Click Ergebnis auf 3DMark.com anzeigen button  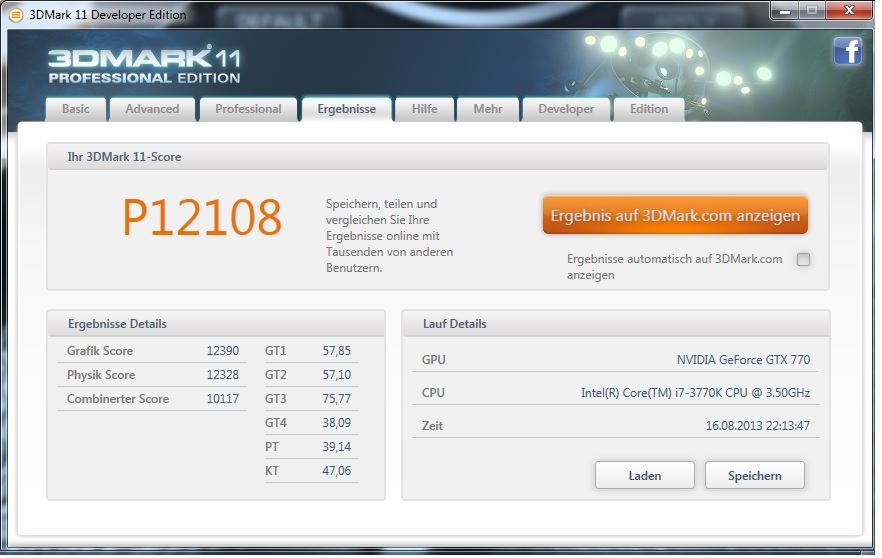675,215
